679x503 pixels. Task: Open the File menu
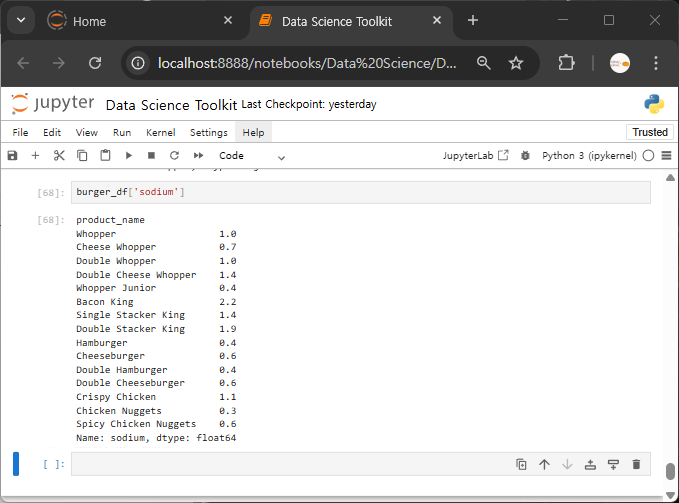(x=20, y=132)
